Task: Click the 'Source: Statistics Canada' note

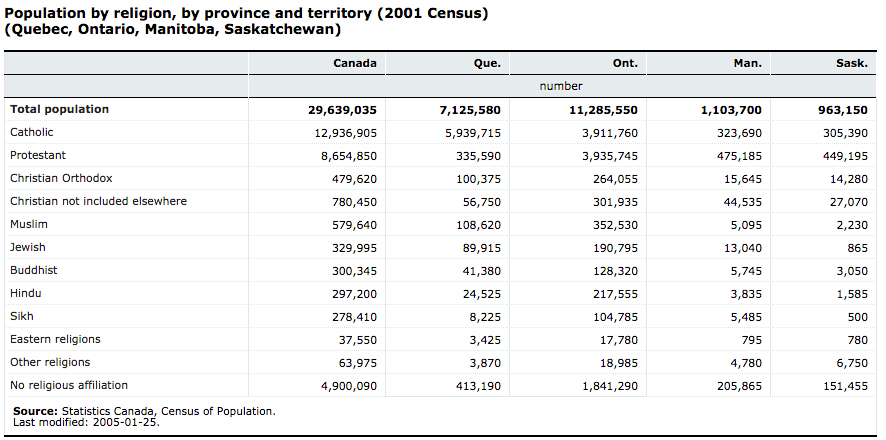Action: click(x=145, y=411)
